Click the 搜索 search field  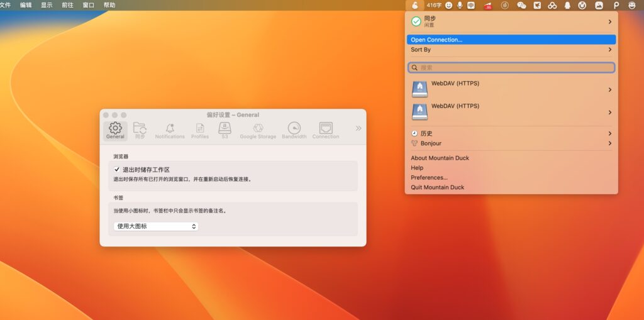pyautogui.click(x=511, y=67)
